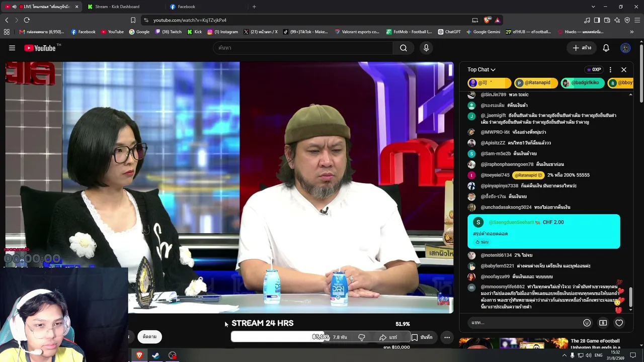Image resolution: width=644 pixels, height=362 pixels.
Task: Dislike the video with thumbs-down
Action: 361,337
